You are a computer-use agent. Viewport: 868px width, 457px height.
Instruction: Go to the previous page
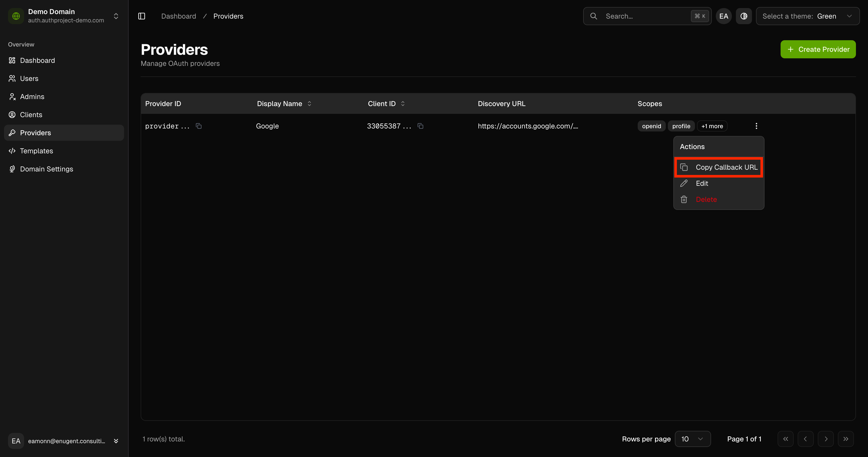(x=805, y=439)
